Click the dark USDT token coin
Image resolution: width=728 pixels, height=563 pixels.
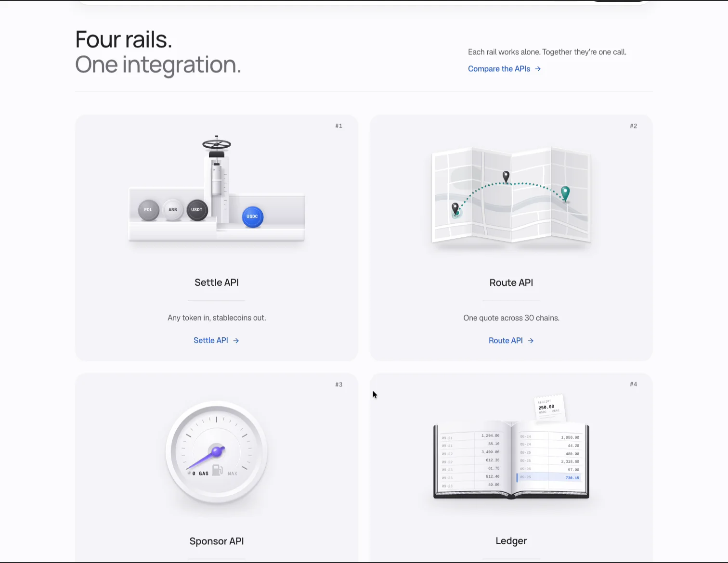197,210
